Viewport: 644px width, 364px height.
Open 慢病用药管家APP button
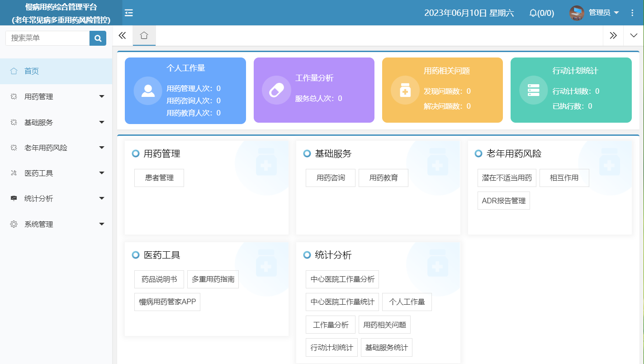pyautogui.click(x=167, y=302)
